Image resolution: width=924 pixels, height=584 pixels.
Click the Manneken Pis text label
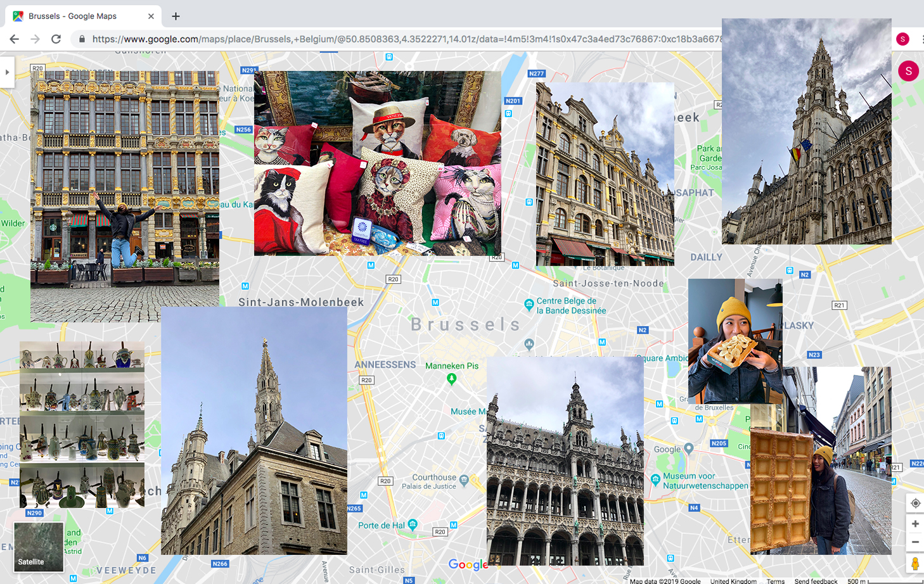pyautogui.click(x=452, y=365)
